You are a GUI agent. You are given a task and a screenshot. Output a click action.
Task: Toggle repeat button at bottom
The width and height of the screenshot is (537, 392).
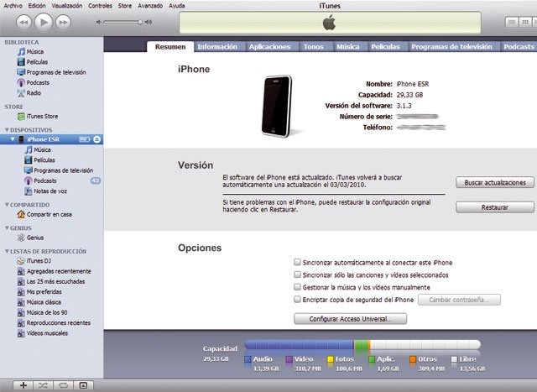pyautogui.click(x=63, y=385)
